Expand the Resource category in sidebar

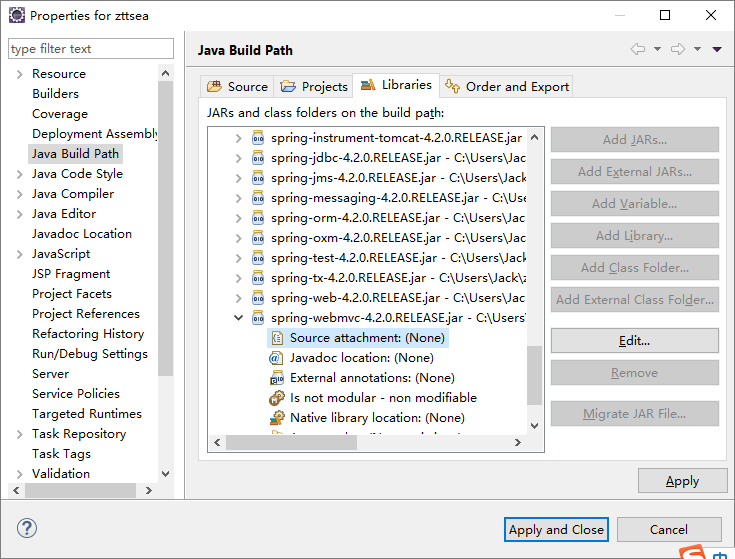[18, 74]
